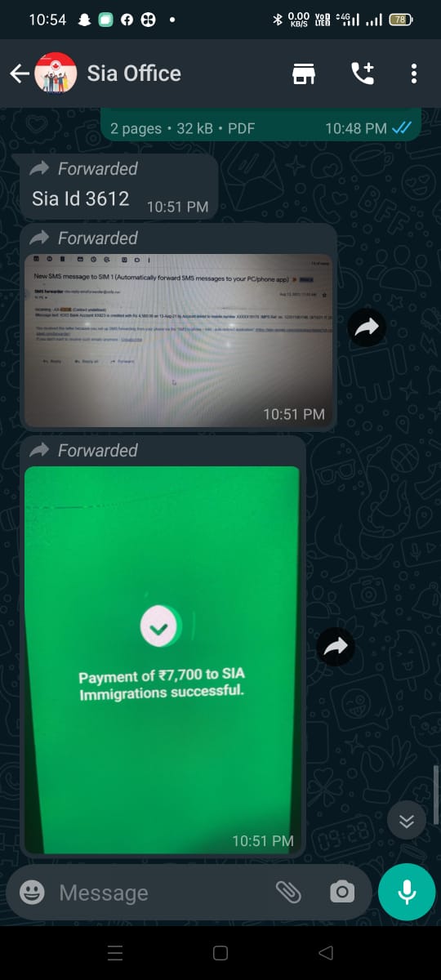Viewport: 441px width, 980px height.
Task: Open the business catalog storefront icon
Action: pyautogui.click(x=304, y=73)
